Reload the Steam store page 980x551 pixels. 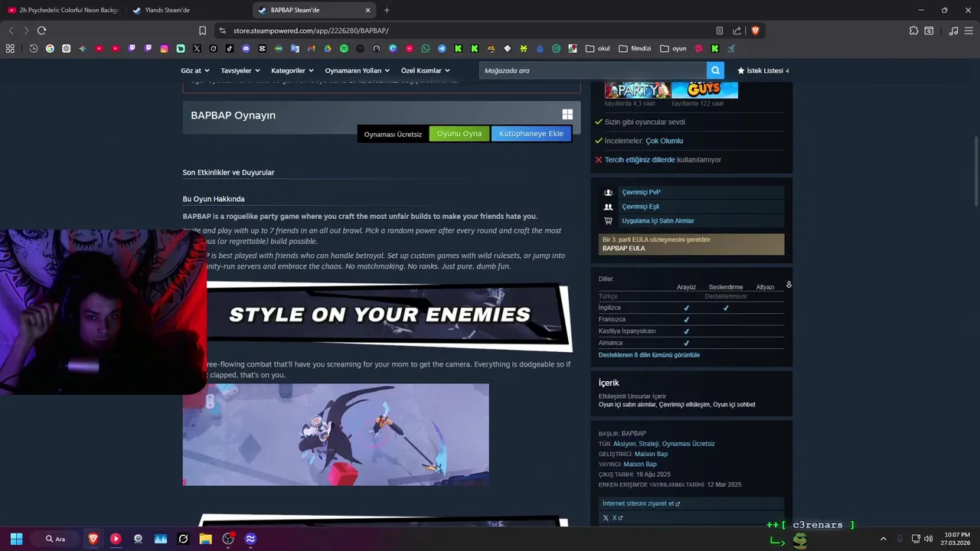coord(41,31)
